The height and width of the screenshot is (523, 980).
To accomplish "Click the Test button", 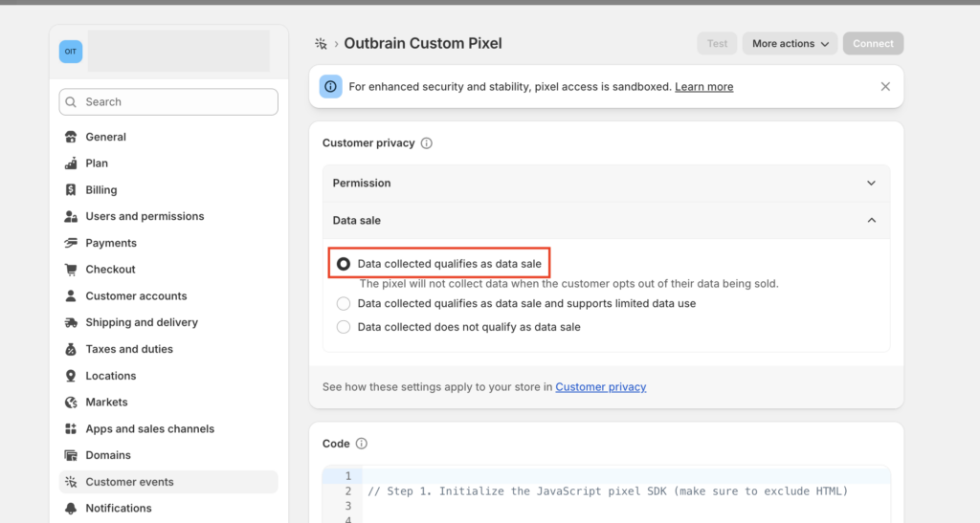I will [717, 44].
